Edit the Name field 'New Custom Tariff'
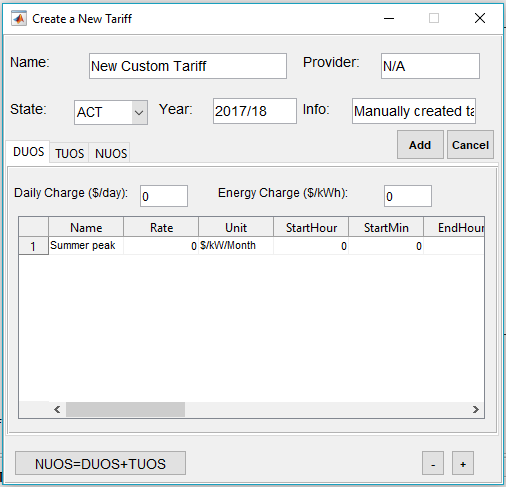Image resolution: width=506 pixels, height=487 pixels. coord(188,66)
